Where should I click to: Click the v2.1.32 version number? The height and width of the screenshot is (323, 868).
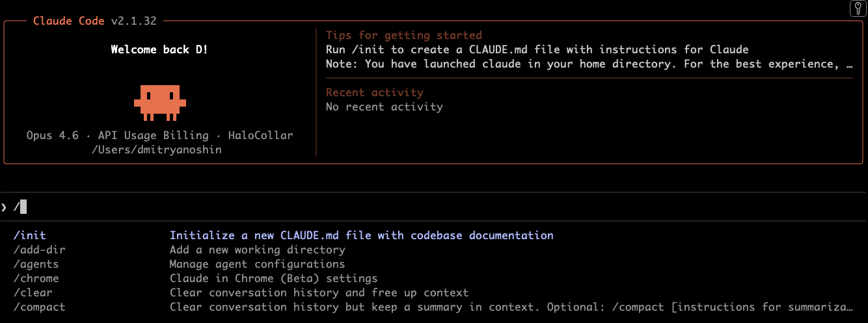point(133,21)
